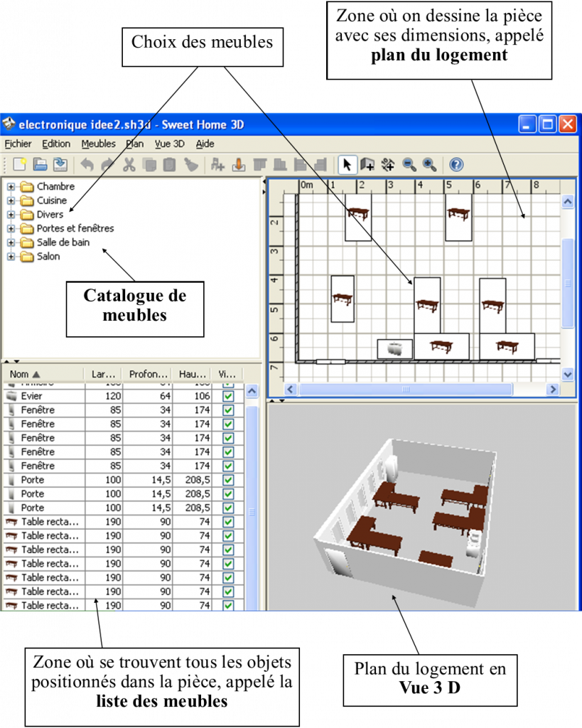The width and height of the screenshot is (582, 728).
Task: Click the Portes et fenêtres category label
Action: coord(75,228)
